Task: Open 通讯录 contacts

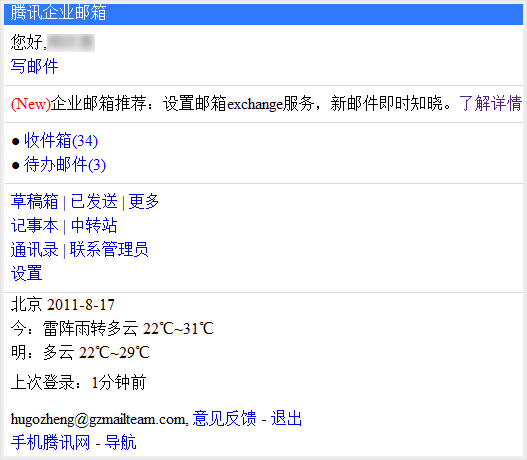Action: 34,249
